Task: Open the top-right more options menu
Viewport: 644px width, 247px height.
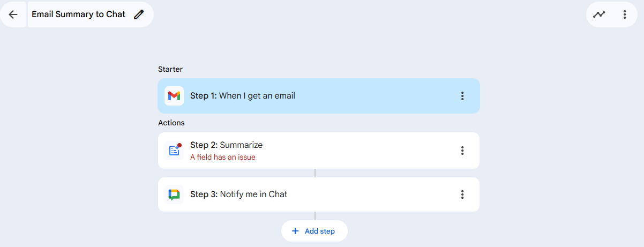Action: pos(625,14)
